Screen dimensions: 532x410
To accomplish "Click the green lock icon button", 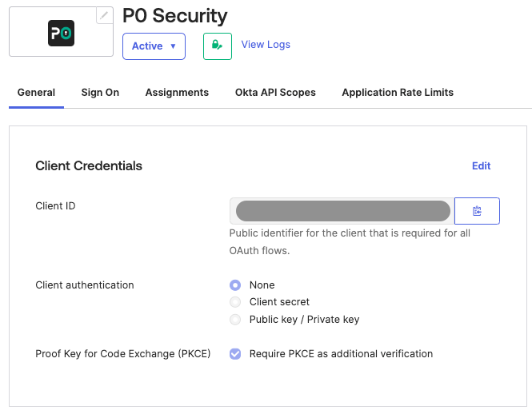I will point(218,46).
